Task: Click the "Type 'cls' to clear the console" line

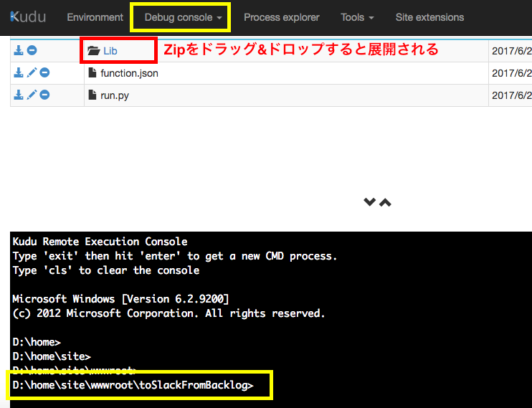Action: tap(106, 270)
